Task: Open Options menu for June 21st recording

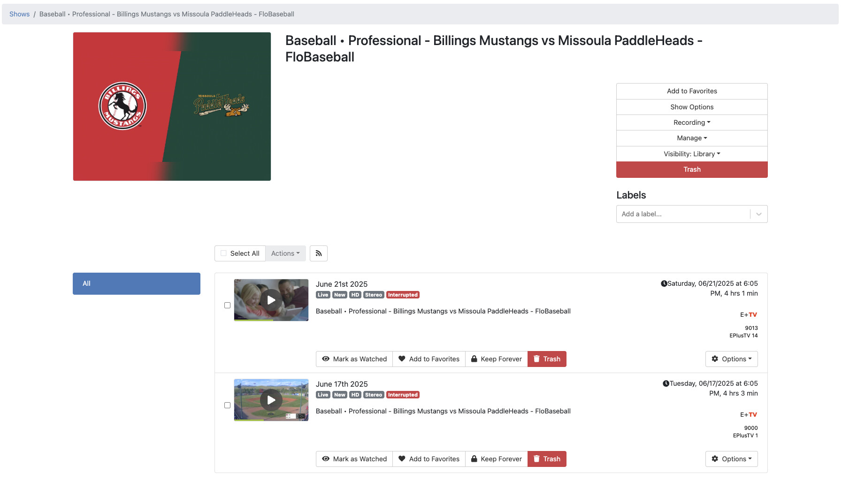Action: [731, 359]
